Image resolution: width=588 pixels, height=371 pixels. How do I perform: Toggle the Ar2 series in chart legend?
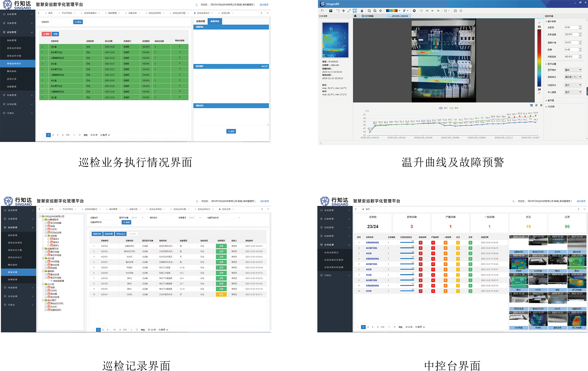454,108
